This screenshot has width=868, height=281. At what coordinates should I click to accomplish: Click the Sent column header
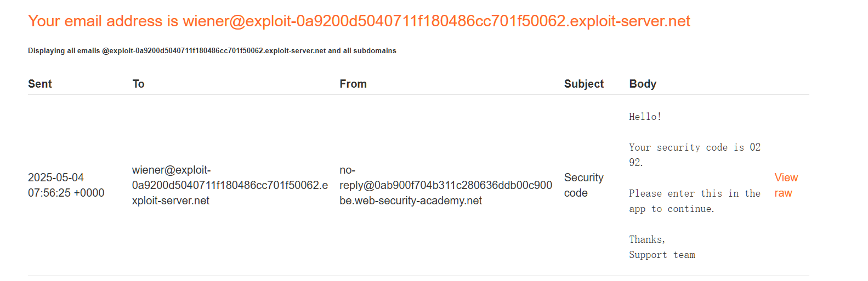coord(40,84)
